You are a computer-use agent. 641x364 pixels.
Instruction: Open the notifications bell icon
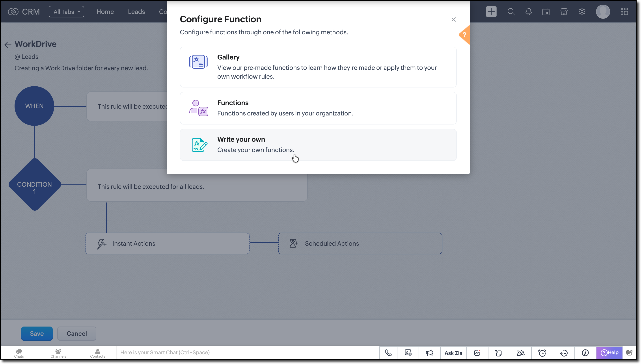528,12
